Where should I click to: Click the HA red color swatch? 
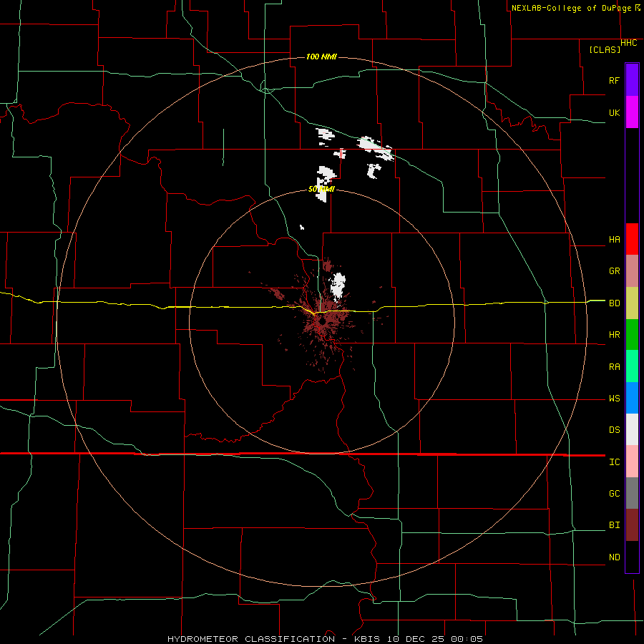click(x=632, y=239)
